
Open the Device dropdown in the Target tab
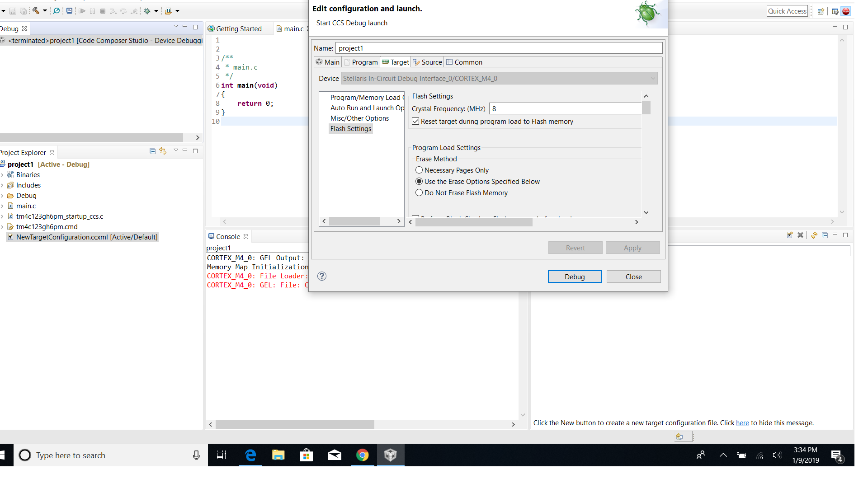point(499,78)
